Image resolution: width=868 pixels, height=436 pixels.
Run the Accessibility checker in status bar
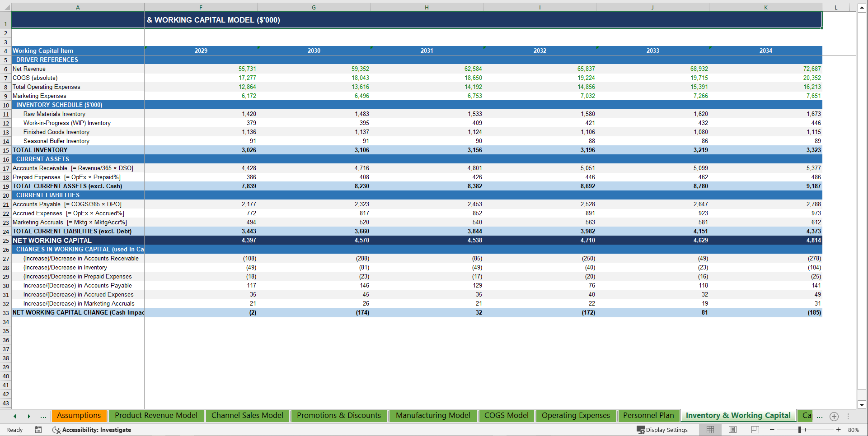point(92,430)
